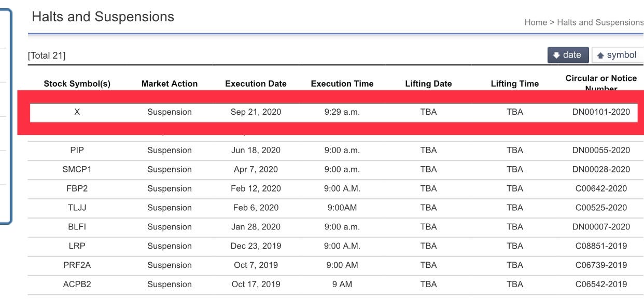Image resolution: width=644 pixels, height=299 pixels.
Task: Open Halts and Suspensions breadcrumb link
Action: [x=600, y=22]
